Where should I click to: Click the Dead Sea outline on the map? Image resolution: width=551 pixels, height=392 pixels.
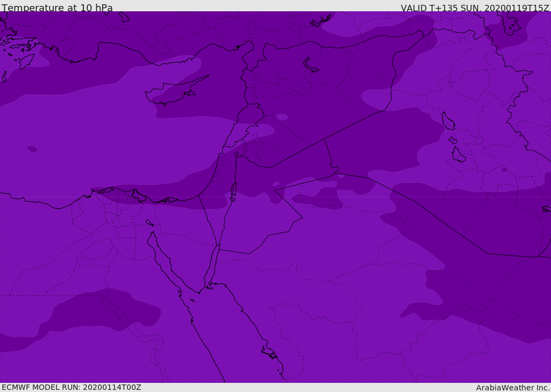pyautogui.click(x=234, y=191)
